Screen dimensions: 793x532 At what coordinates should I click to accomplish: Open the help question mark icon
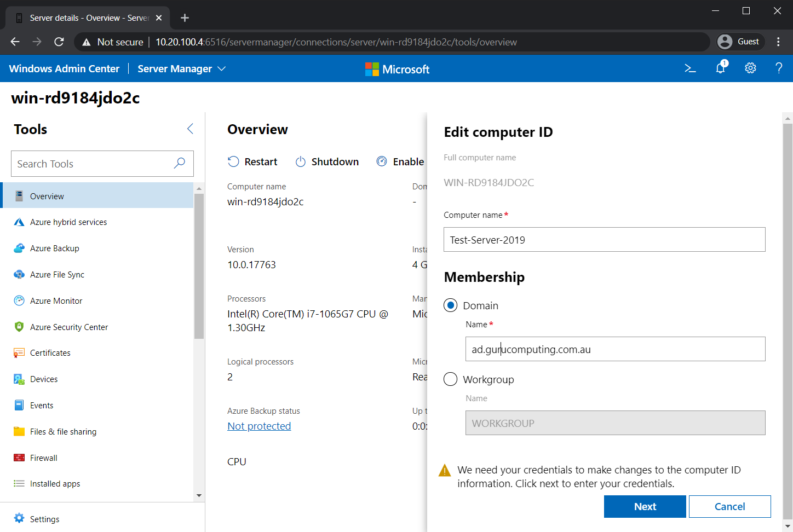click(779, 68)
